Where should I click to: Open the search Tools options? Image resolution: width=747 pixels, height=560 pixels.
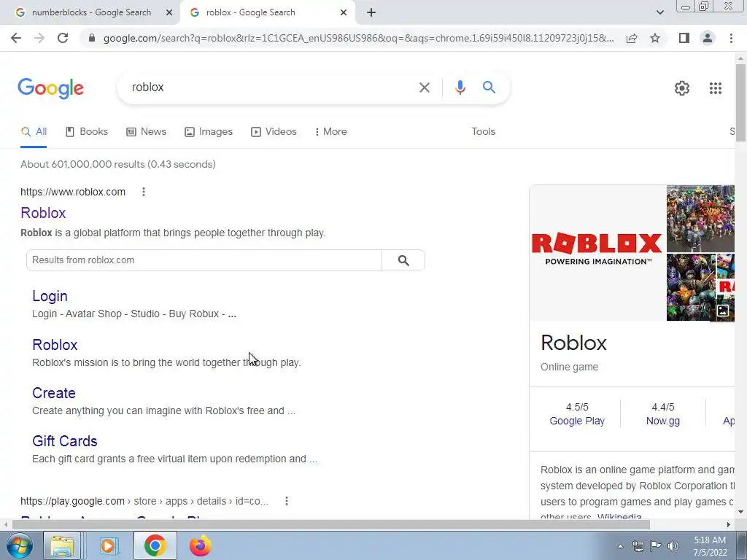[x=483, y=132]
